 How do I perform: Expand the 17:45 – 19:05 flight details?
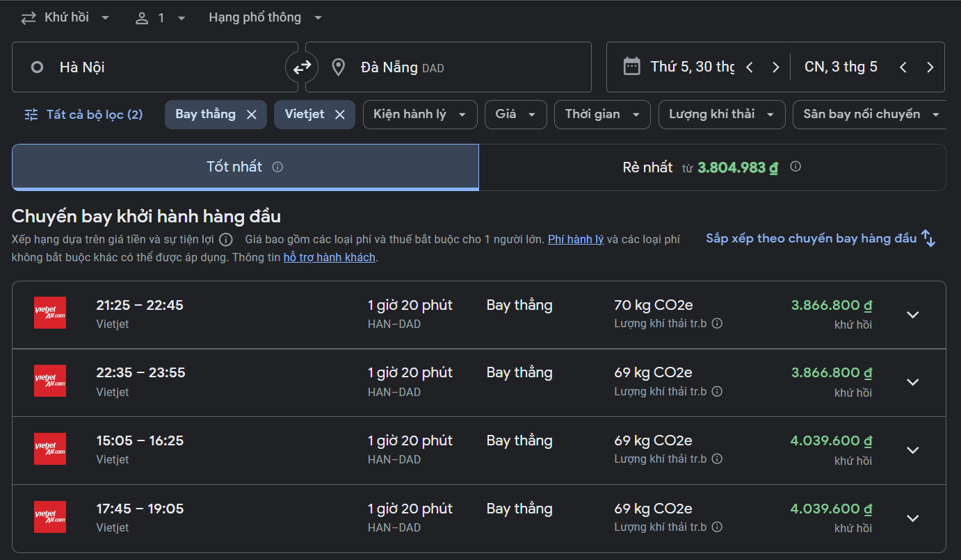tap(912, 518)
